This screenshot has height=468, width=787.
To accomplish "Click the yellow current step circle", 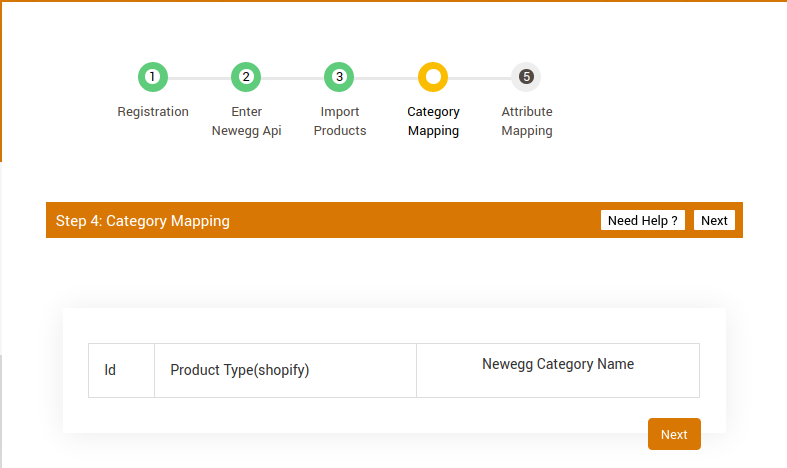I will pos(433,77).
